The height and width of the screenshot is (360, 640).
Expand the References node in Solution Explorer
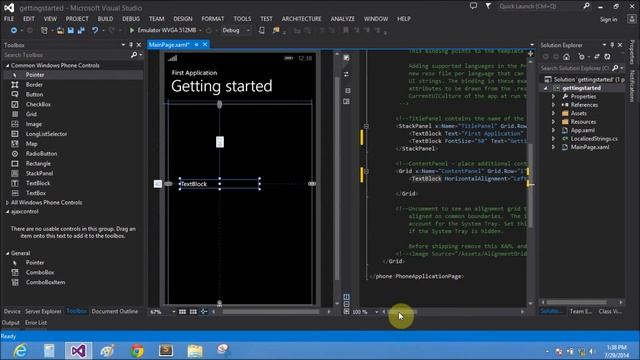click(x=554, y=105)
